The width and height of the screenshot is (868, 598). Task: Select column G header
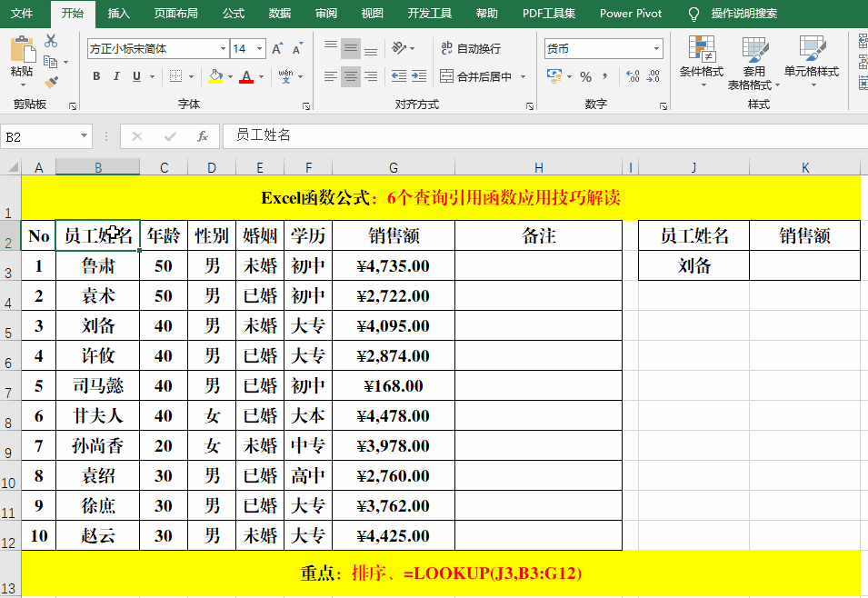click(x=393, y=167)
